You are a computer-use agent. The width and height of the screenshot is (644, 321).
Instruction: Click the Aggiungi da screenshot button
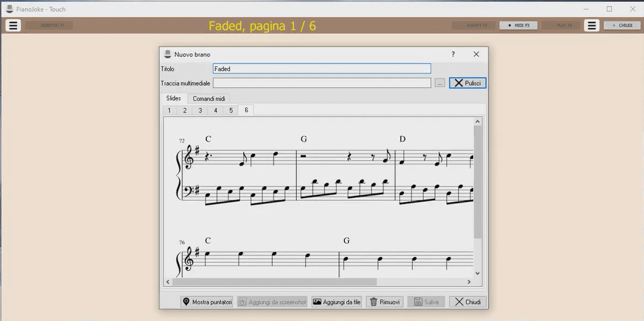pyautogui.click(x=272, y=302)
